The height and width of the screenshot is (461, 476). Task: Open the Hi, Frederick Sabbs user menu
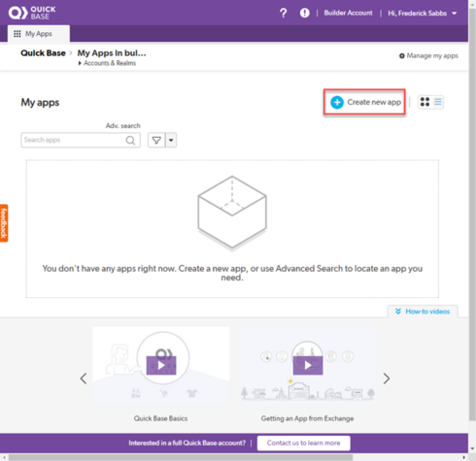(x=423, y=14)
